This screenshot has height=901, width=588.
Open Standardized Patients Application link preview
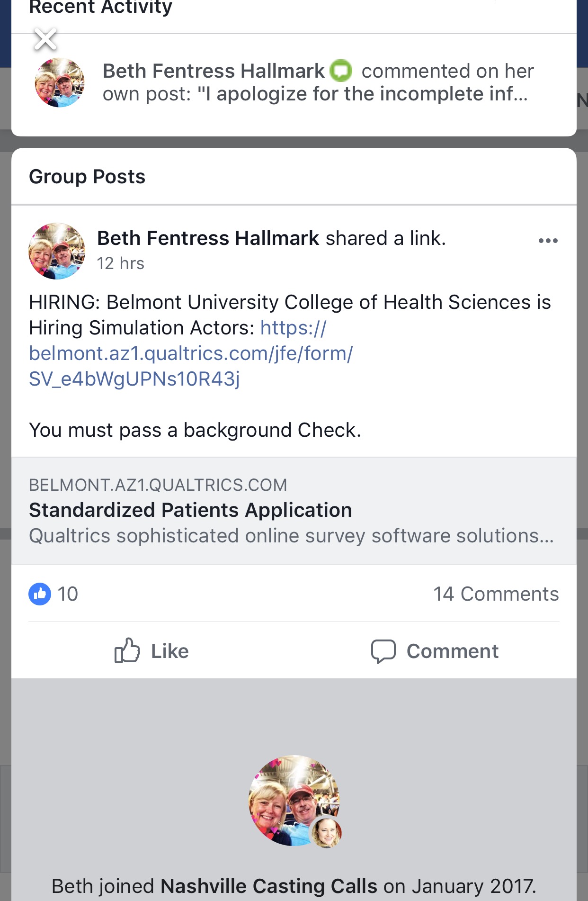point(294,511)
